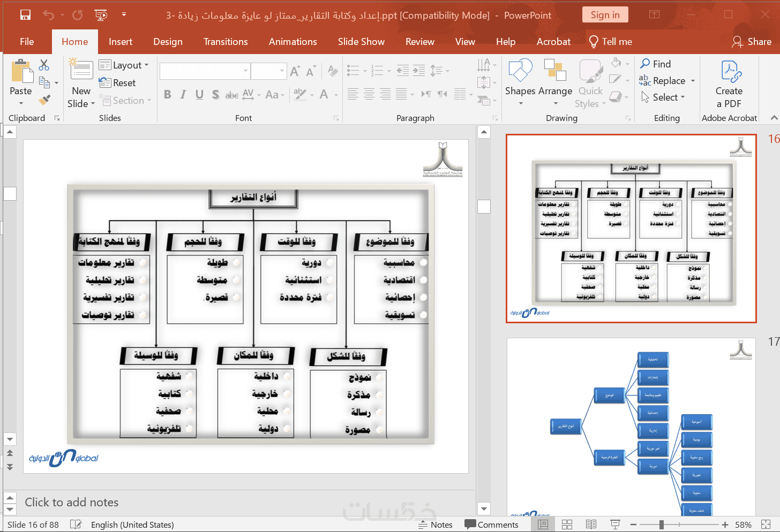This screenshot has width=780, height=532.
Task: Open the Transitions tab
Action: tap(226, 42)
